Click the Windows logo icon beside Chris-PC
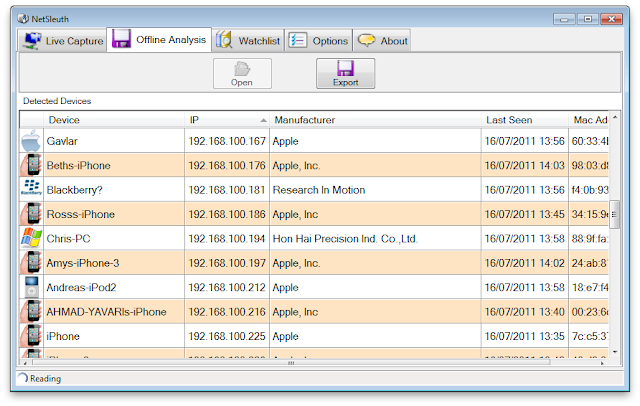 pyautogui.click(x=31, y=238)
